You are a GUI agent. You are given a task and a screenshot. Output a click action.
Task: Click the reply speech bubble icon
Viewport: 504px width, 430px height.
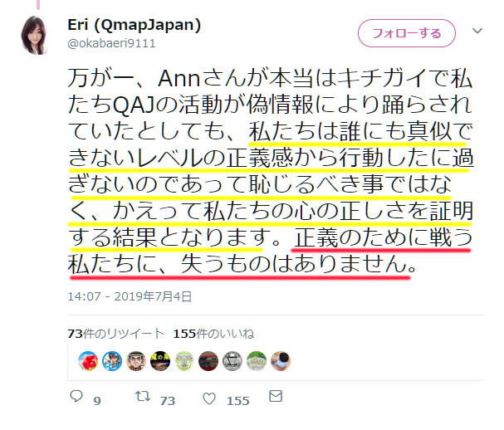point(76,396)
